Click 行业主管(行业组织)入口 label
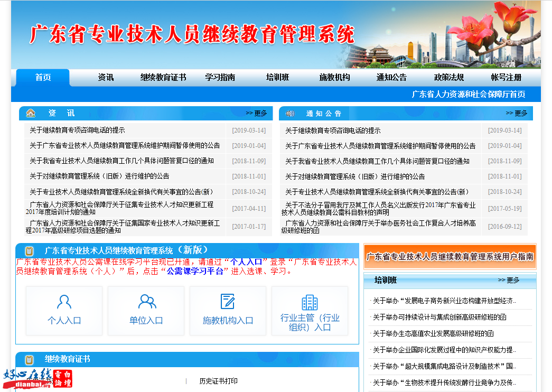The image size is (552, 392). pos(310,323)
